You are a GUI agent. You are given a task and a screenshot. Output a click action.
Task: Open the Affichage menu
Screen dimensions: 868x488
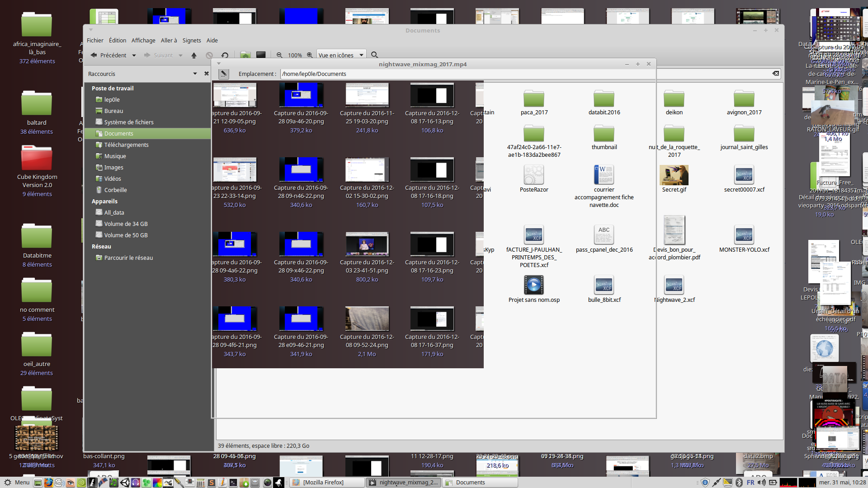pyautogui.click(x=143, y=40)
